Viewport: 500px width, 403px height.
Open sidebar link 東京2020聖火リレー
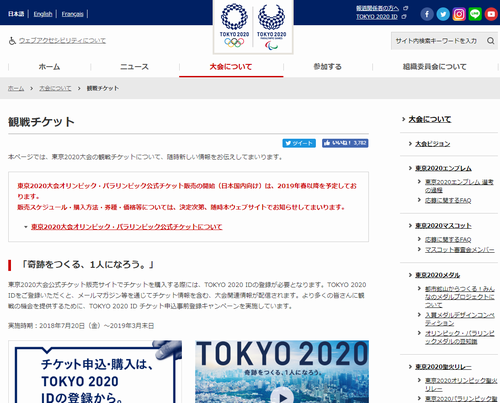pyautogui.click(x=443, y=367)
